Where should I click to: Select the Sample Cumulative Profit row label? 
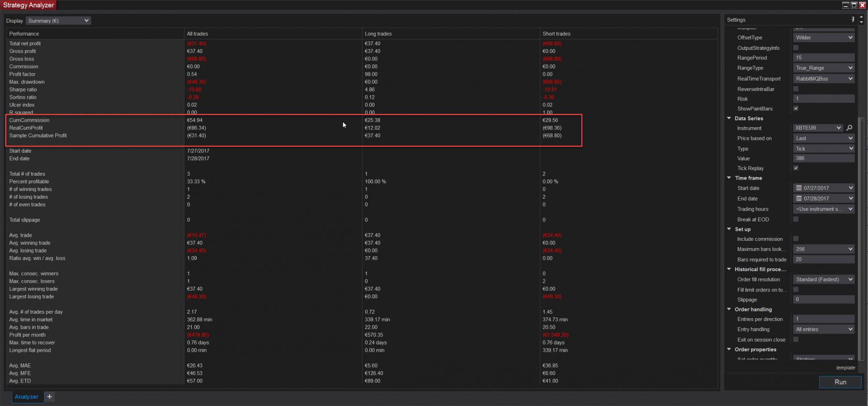(x=38, y=136)
